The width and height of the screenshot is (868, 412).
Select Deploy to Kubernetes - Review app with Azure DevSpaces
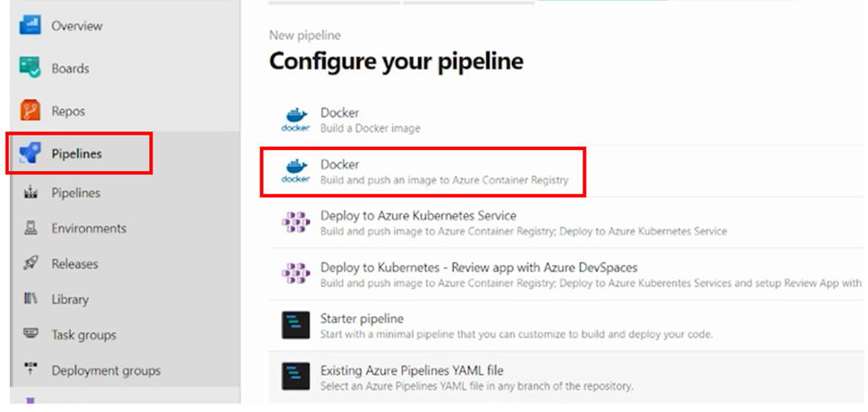coord(568,274)
